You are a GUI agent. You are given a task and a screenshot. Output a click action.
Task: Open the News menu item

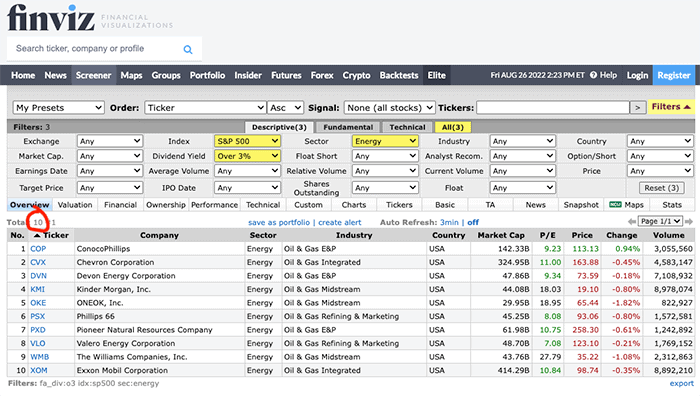click(x=55, y=75)
